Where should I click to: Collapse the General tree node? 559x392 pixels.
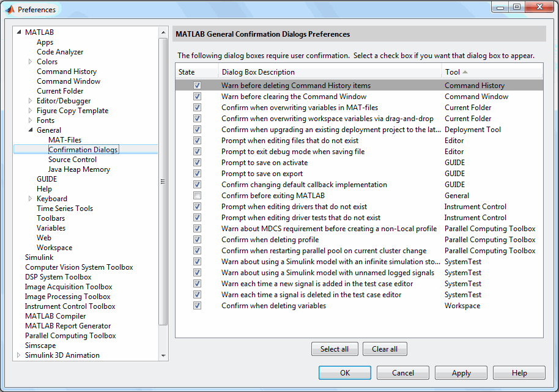[31, 130]
